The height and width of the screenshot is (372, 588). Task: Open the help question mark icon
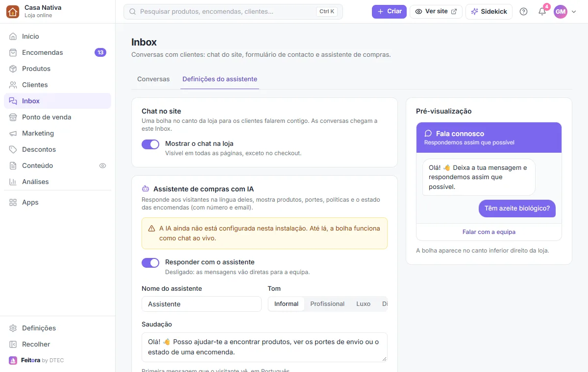(523, 11)
